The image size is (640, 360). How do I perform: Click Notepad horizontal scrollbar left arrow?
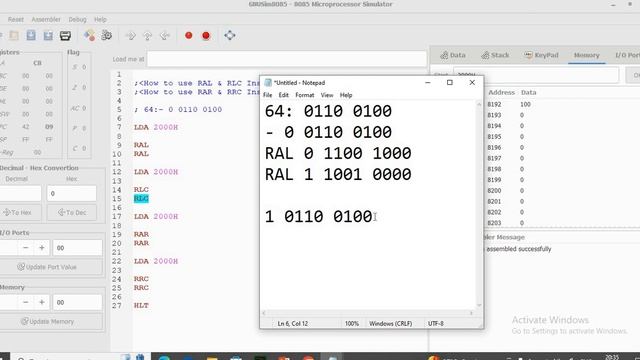264,313
